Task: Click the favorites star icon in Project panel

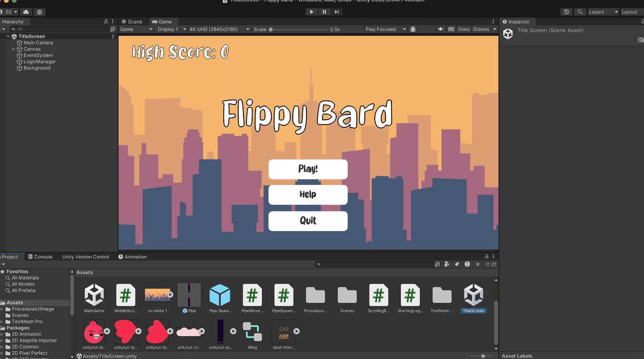Action: 477,264
